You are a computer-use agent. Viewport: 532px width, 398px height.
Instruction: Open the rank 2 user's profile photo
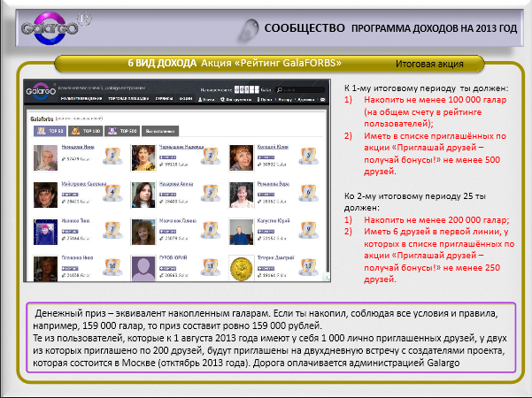pyautogui.click(x=143, y=157)
